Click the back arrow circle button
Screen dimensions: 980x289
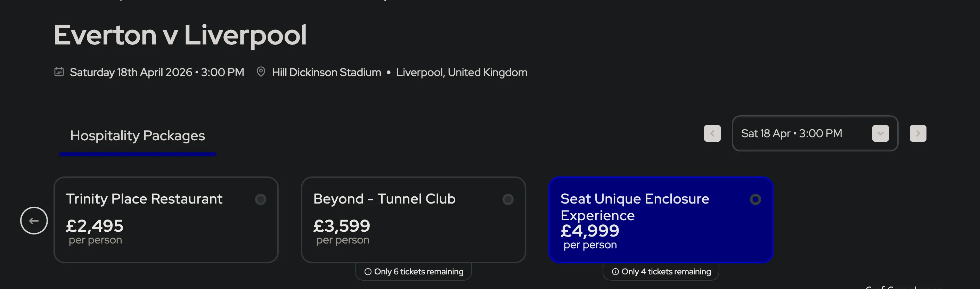(x=34, y=221)
